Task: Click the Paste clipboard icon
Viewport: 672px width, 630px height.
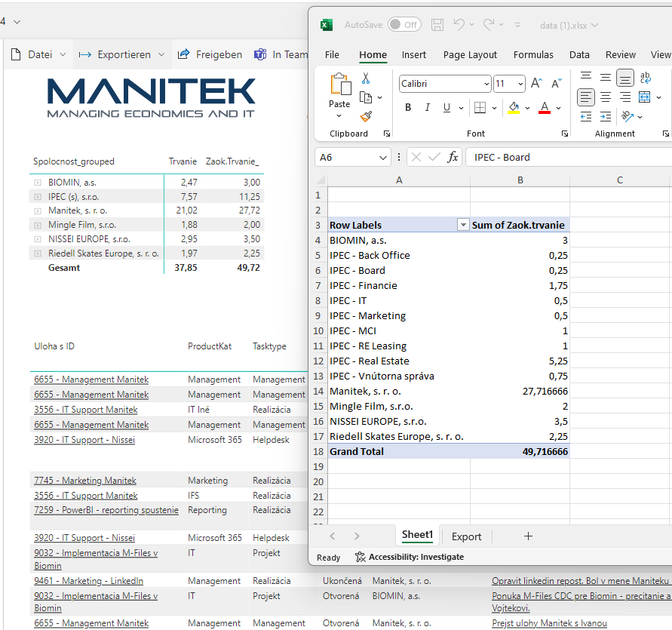Action: point(340,84)
